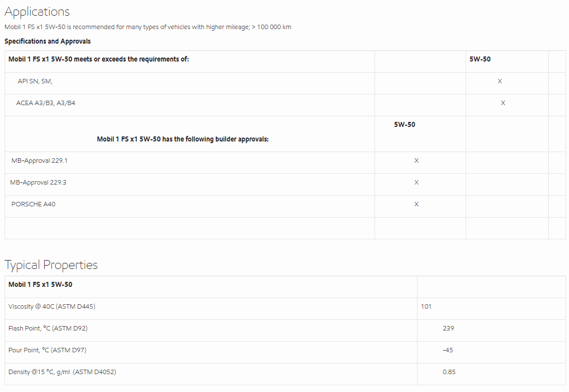Click the API SN, SM row label

click(35, 82)
